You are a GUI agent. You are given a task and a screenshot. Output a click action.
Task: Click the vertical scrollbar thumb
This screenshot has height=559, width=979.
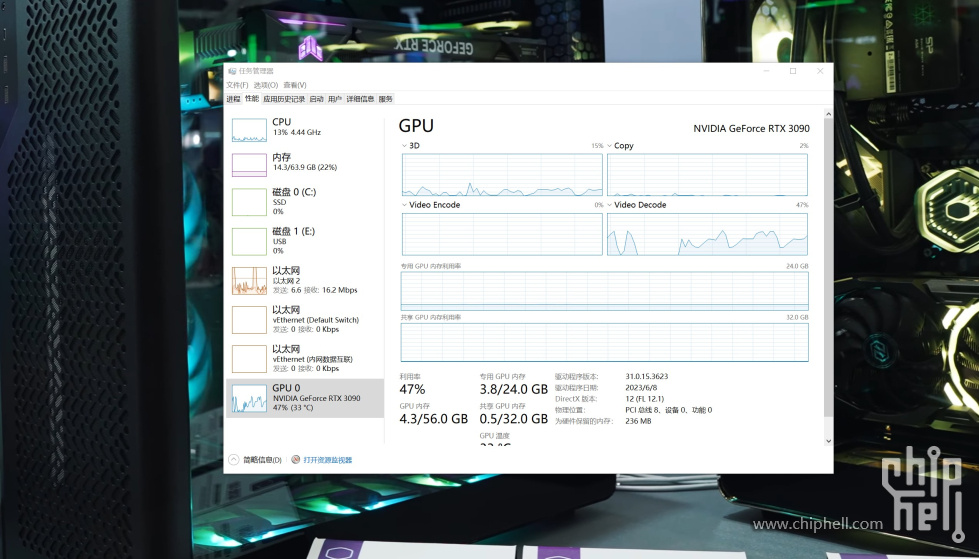pos(829,269)
